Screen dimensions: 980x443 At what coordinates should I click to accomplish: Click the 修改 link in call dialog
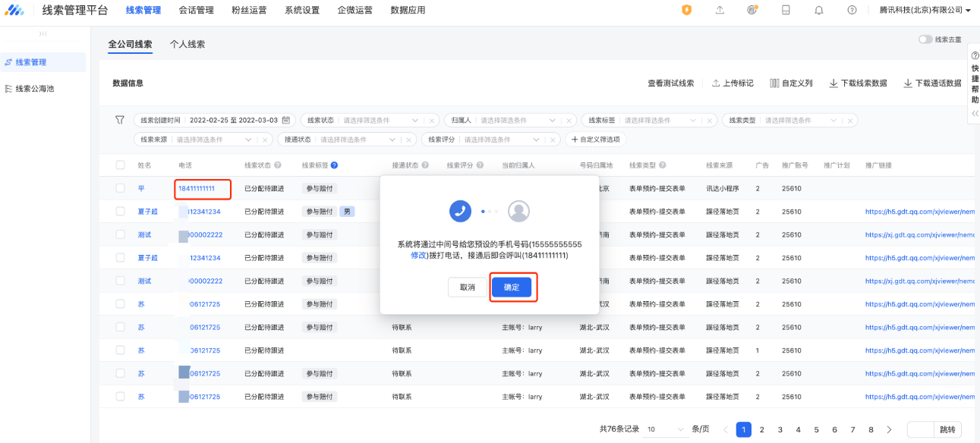point(419,256)
